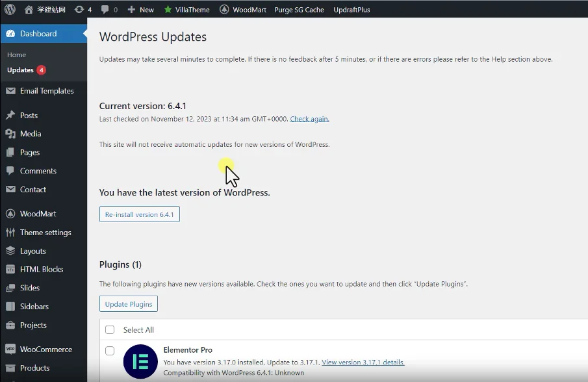Click the Elementor Pro plugin logo

click(140, 362)
